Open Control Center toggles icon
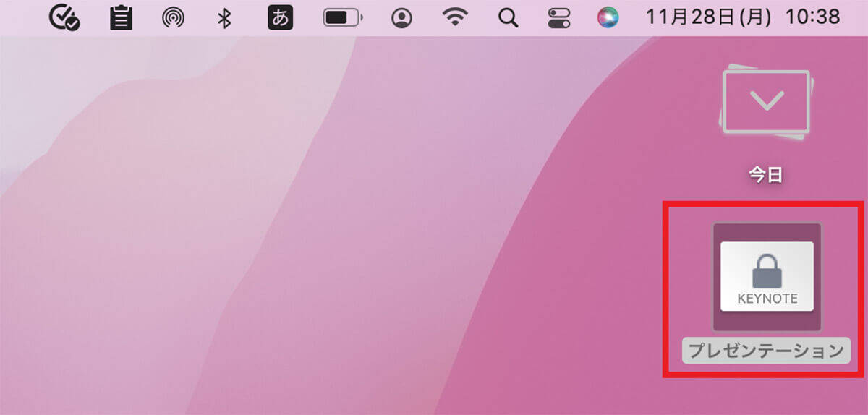The width and height of the screenshot is (868, 415). tap(559, 17)
